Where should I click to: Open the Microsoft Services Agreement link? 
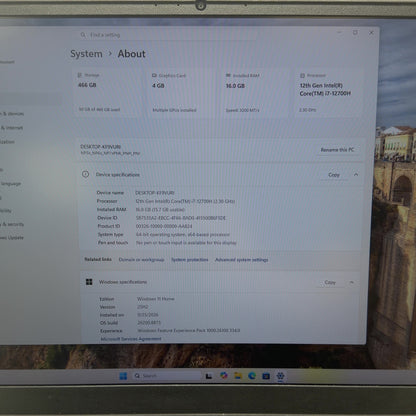131,339
